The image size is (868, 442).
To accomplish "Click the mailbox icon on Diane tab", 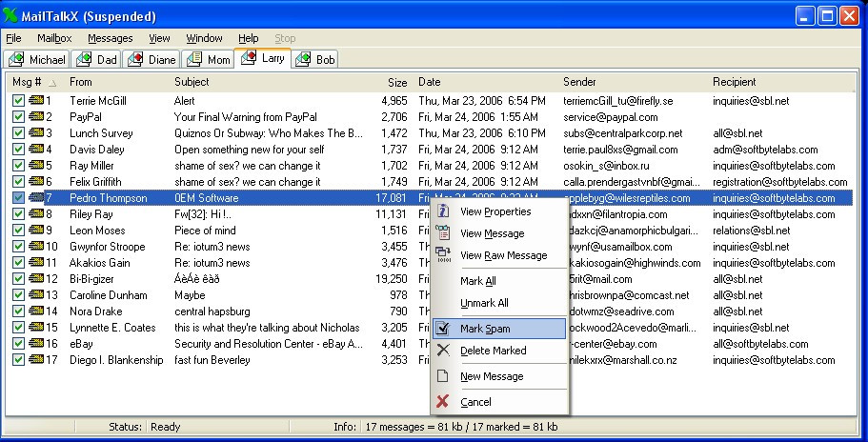I will (135, 59).
